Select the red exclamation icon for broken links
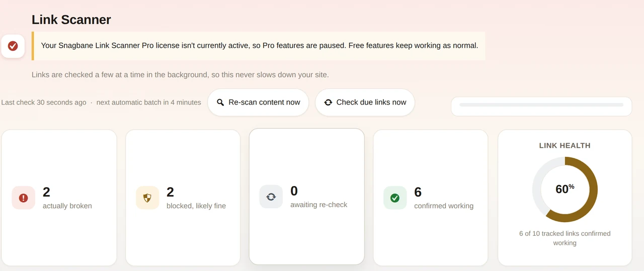Screen dimensions: 644x271 coord(23,198)
